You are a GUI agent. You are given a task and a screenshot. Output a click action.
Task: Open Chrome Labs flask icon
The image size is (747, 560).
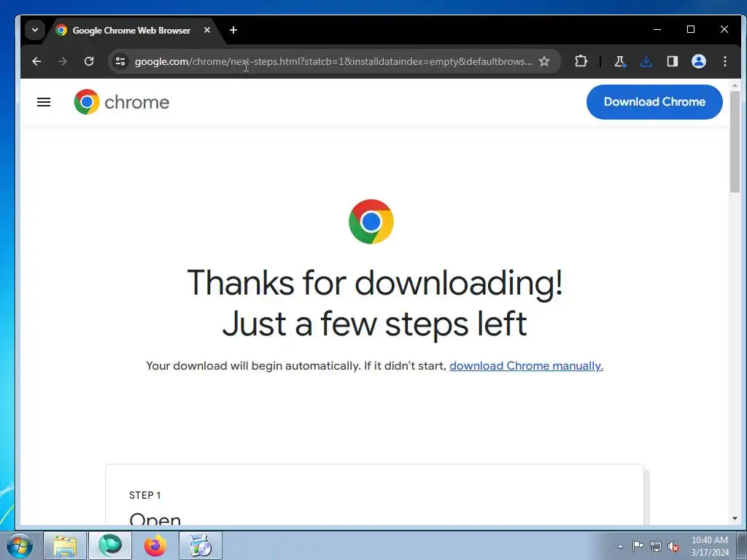tap(620, 61)
